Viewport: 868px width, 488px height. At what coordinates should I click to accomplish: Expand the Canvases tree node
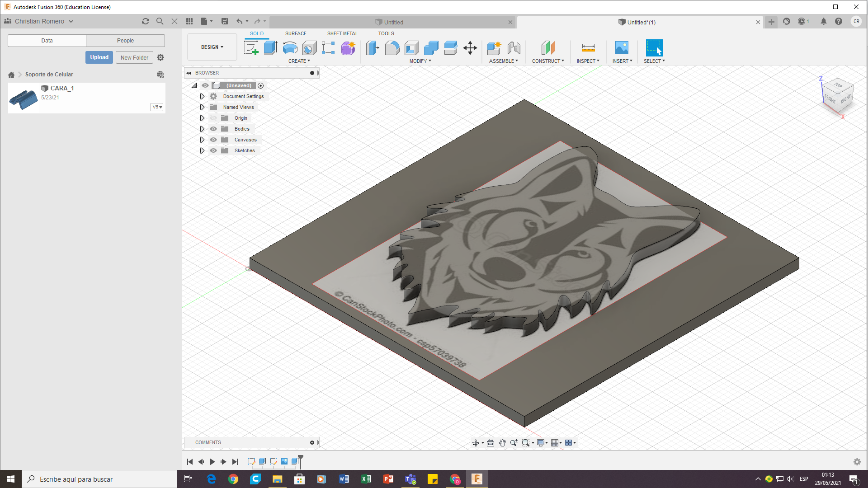[202, 140]
